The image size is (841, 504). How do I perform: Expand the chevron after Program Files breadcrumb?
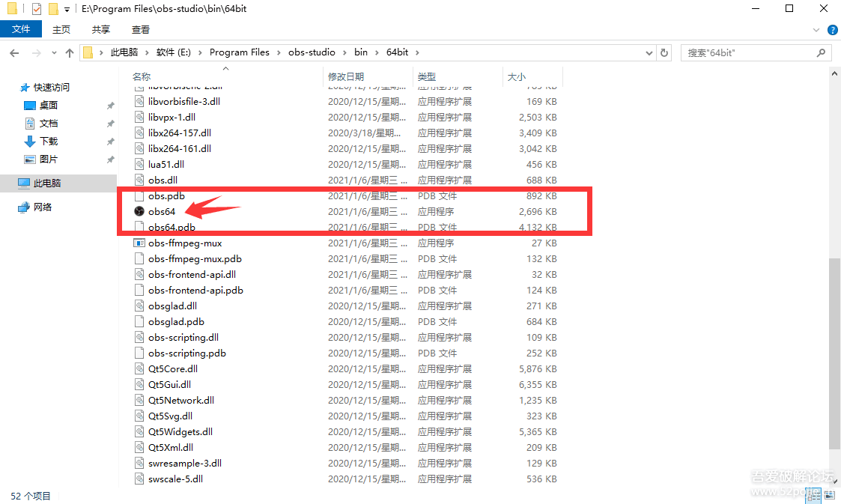tap(279, 52)
